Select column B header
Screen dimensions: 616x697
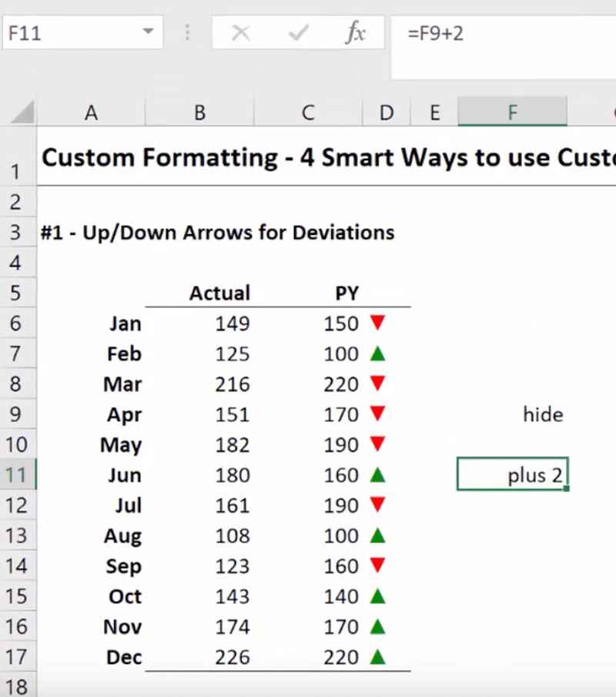(199, 113)
